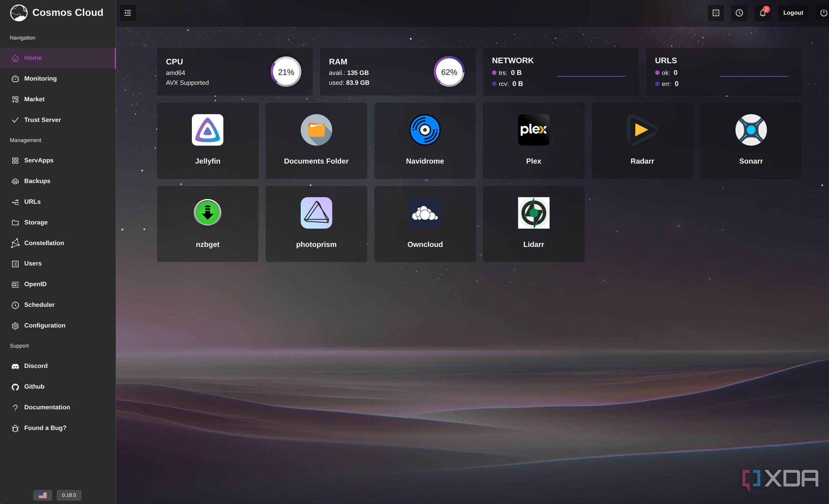Click the Logout button
829x504 pixels.
click(x=793, y=13)
